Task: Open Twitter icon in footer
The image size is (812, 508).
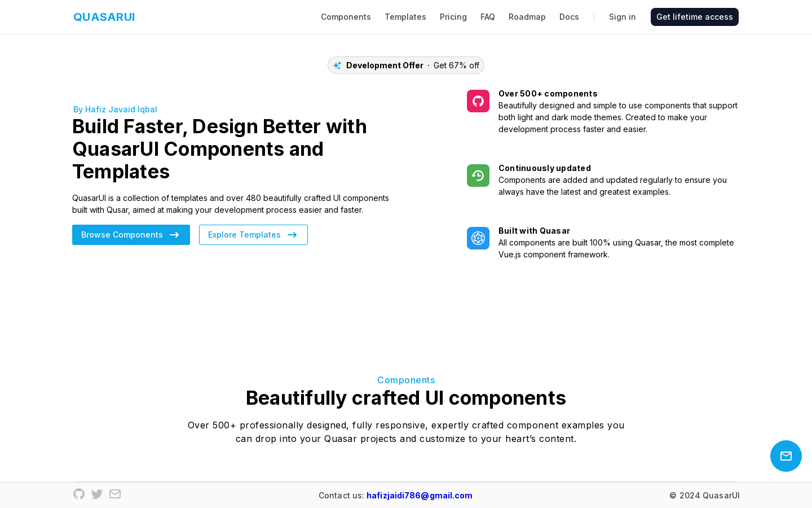Action: 97,494
